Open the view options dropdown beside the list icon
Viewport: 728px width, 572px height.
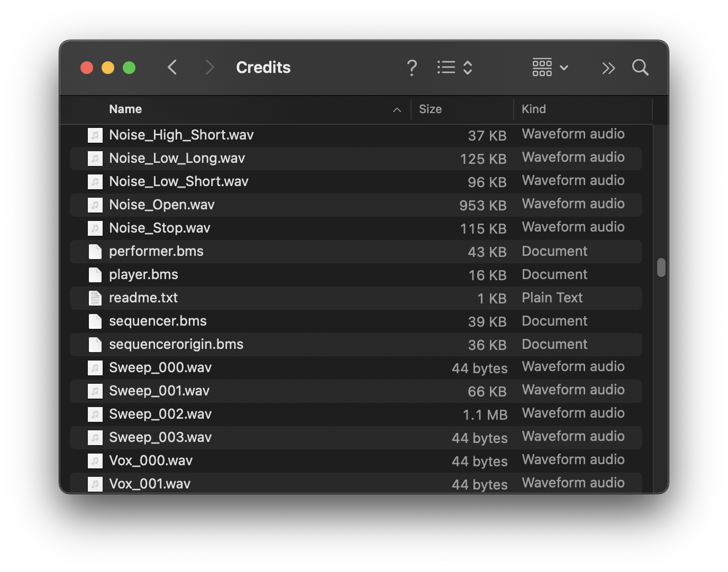[468, 68]
